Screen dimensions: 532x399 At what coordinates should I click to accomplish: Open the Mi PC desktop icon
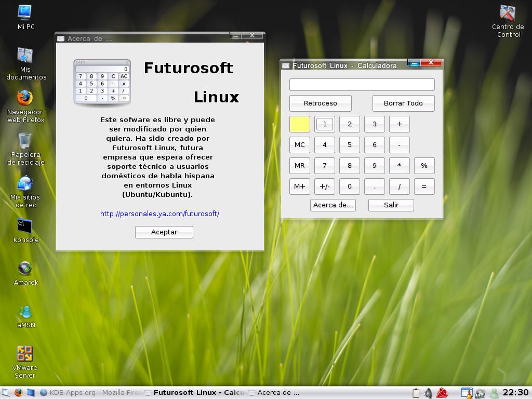(x=25, y=17)
